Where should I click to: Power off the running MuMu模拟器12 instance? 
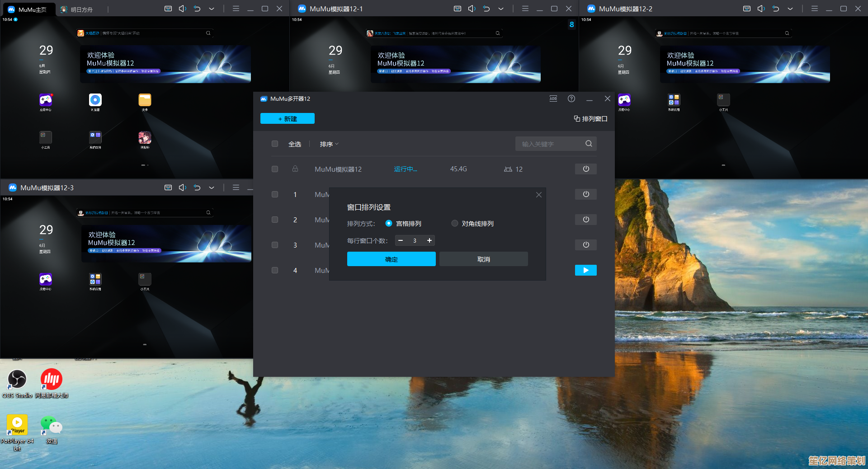pos(585,169)
